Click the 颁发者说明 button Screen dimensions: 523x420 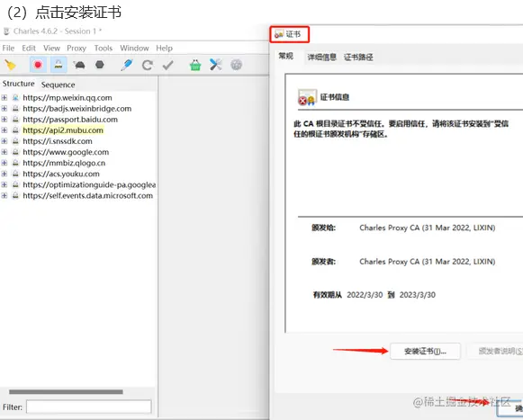pos(495,351)
